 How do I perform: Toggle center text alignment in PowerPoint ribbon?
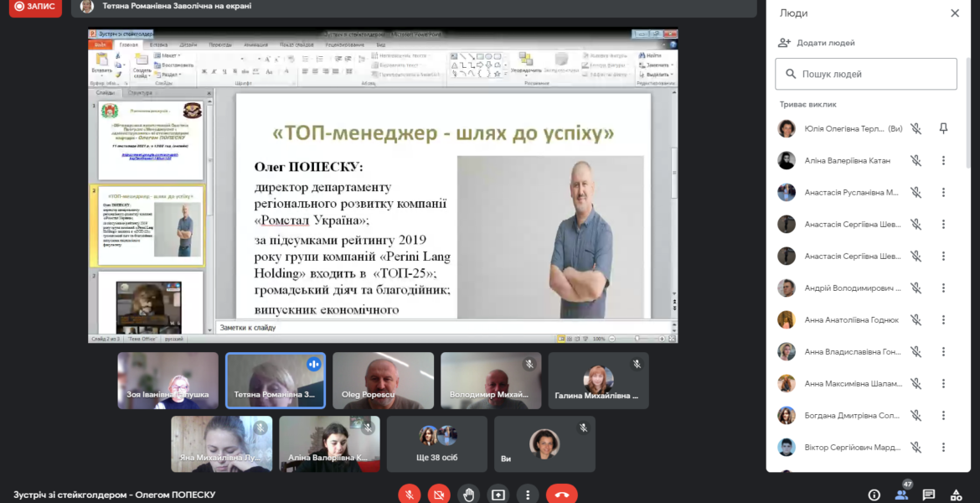(x=315, y=72)
